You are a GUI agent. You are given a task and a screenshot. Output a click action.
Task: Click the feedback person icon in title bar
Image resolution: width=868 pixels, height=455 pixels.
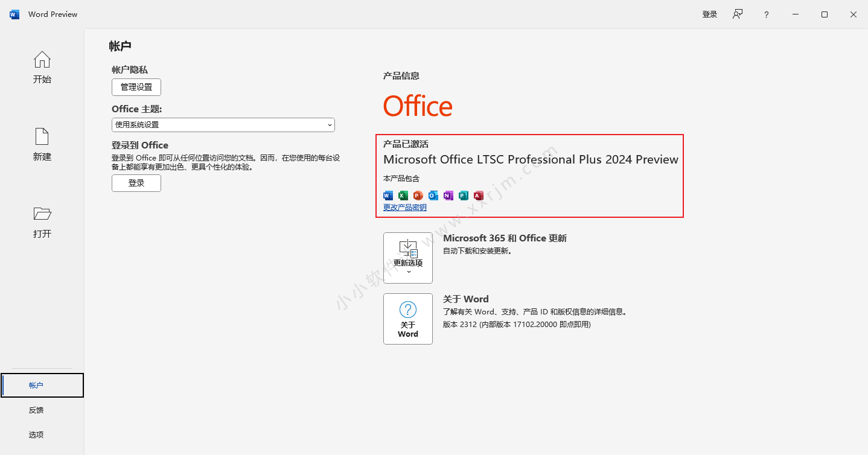click(x=738, y=14)
